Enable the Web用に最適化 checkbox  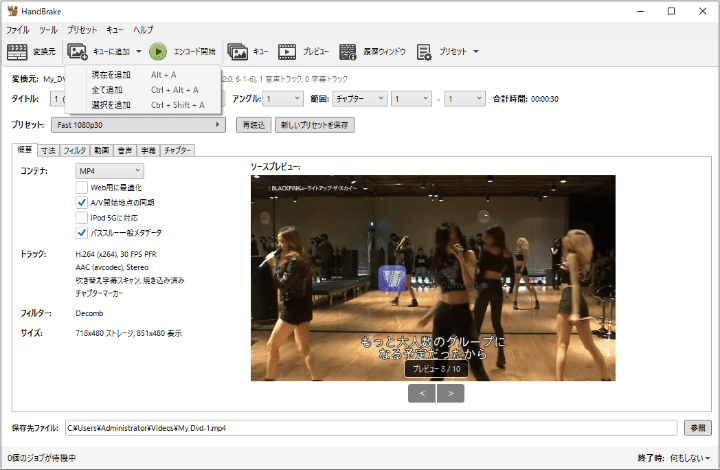[x=82, y=187]
